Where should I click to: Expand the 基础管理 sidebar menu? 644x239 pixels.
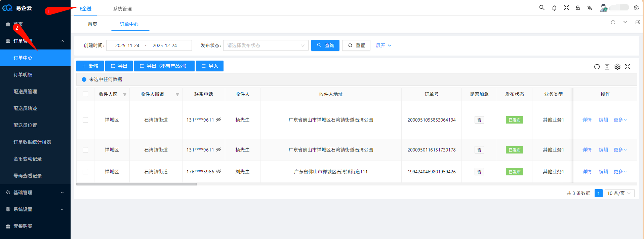(x=35, y=193)
